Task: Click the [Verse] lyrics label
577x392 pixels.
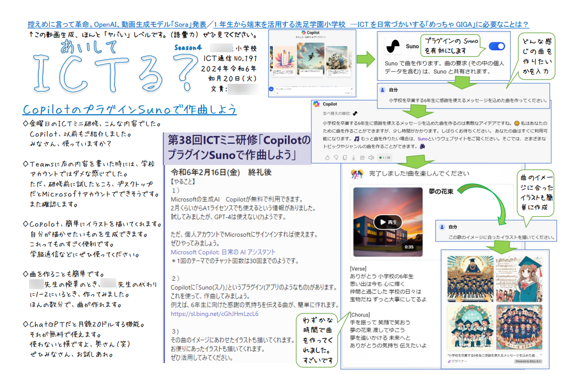Action: 358,269
